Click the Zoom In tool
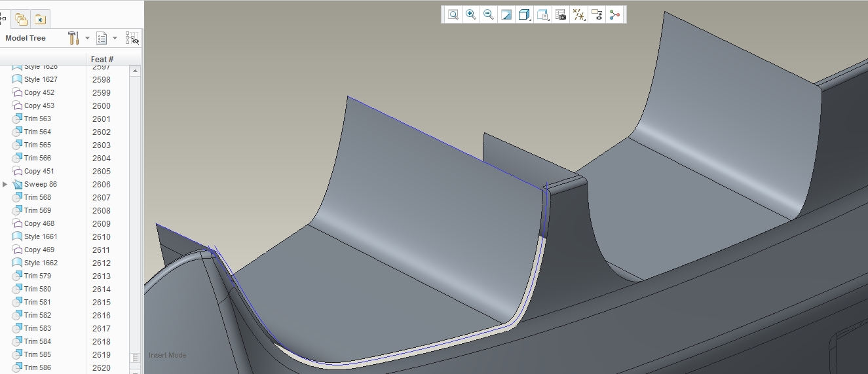The width and height of the screenshot is (868, 374). click(x=470, y=14)
